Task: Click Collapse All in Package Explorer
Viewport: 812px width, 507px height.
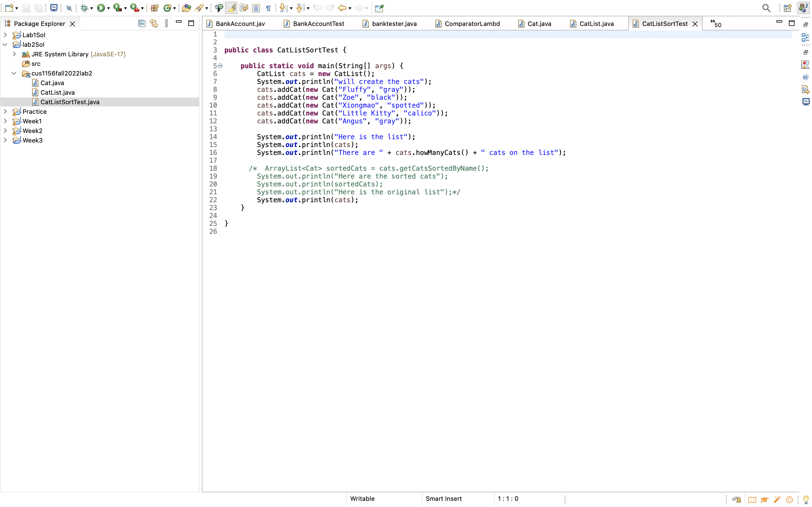Action: point(142,23)
